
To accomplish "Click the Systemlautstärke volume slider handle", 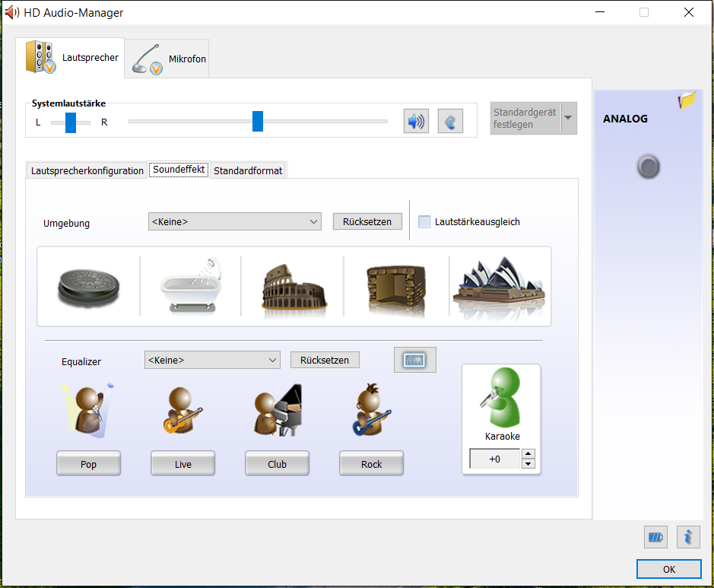I will [x=258, y=121].
